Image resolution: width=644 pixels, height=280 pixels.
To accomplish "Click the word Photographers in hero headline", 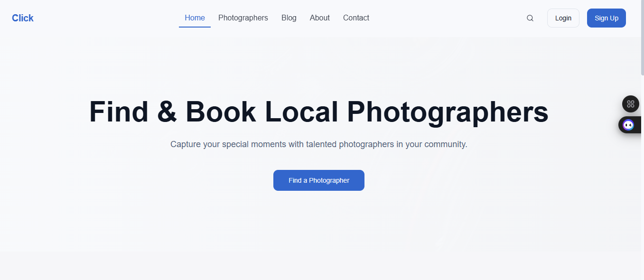I will click(447, 112).
